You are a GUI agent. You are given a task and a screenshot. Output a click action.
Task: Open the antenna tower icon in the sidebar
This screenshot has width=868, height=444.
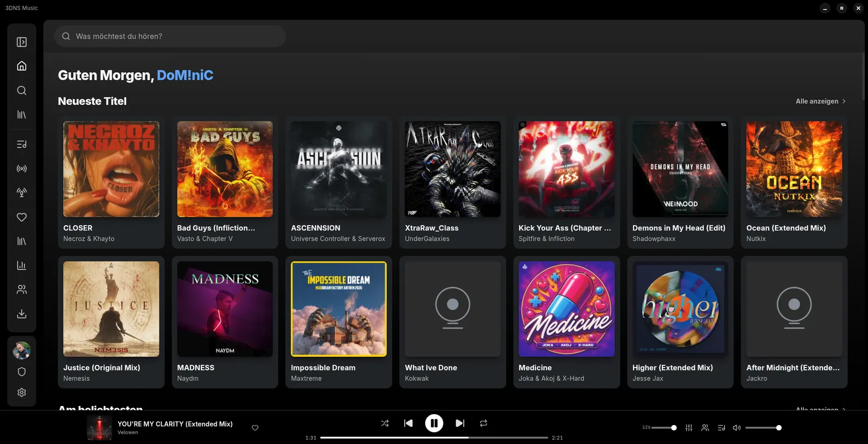22,192
